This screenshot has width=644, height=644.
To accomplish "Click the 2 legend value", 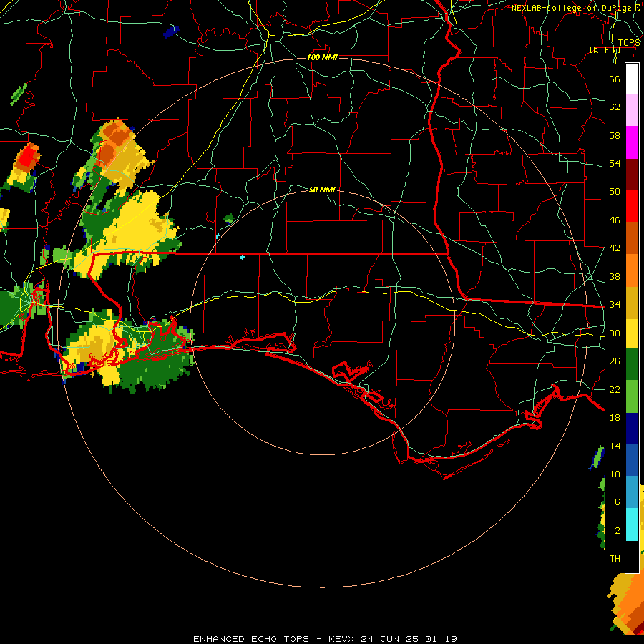I will [x=618, y=530].
